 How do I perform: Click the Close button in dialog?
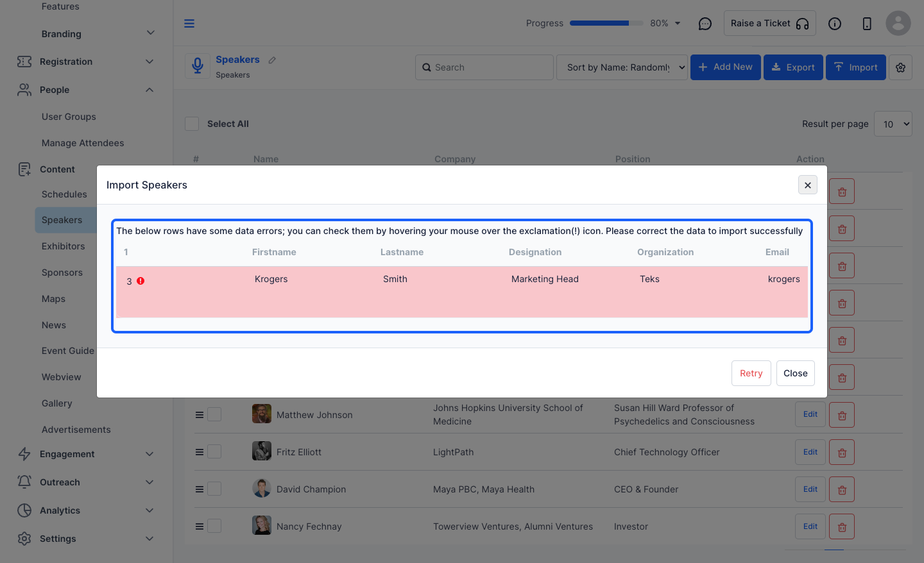click(795, 373)
